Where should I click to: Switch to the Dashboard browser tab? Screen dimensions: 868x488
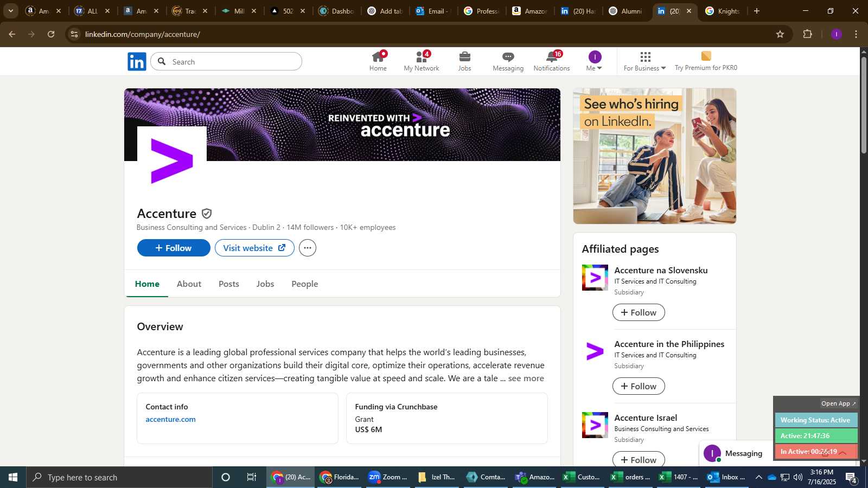click(336, 11)
